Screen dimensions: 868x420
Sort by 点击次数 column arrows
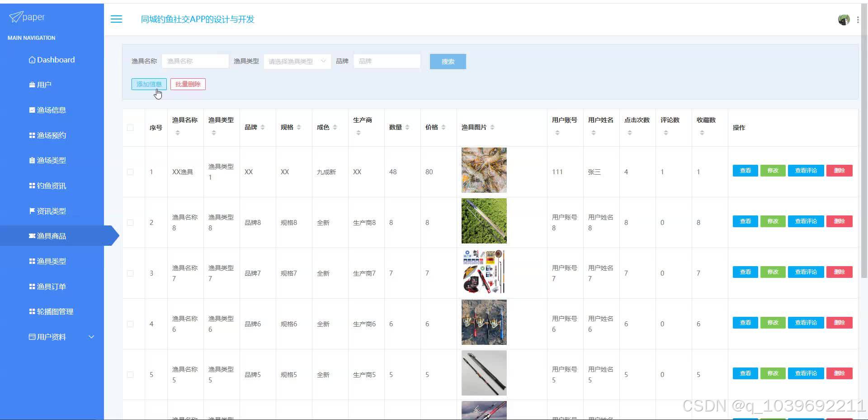point(630,133)
